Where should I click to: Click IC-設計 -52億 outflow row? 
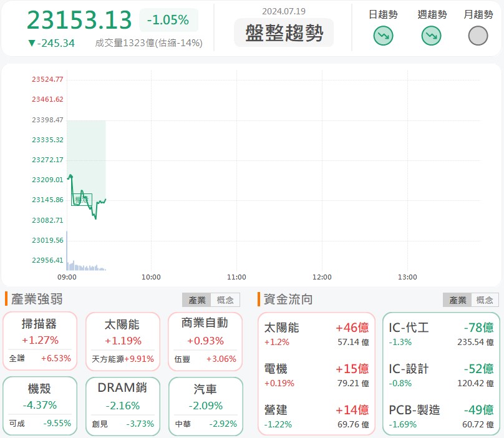[441, 375]
